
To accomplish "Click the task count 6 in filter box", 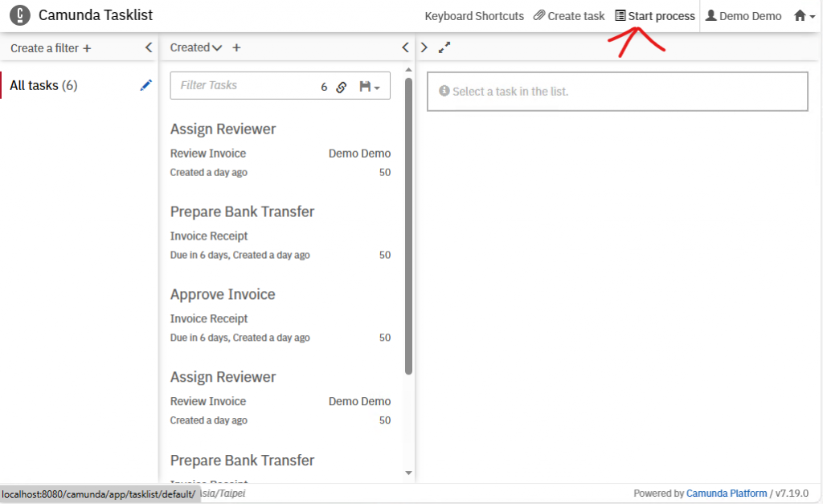I will 324,87.
